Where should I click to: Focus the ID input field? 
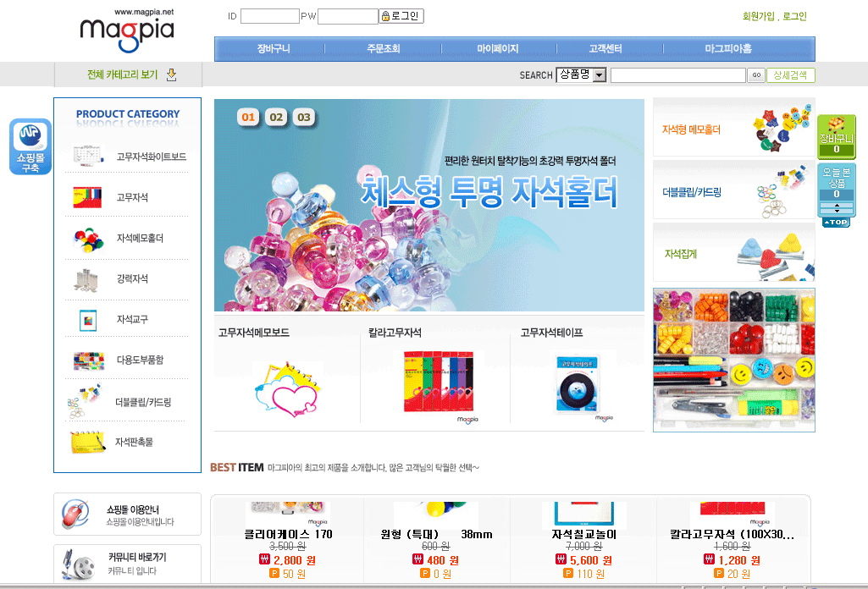click(269, 16)
